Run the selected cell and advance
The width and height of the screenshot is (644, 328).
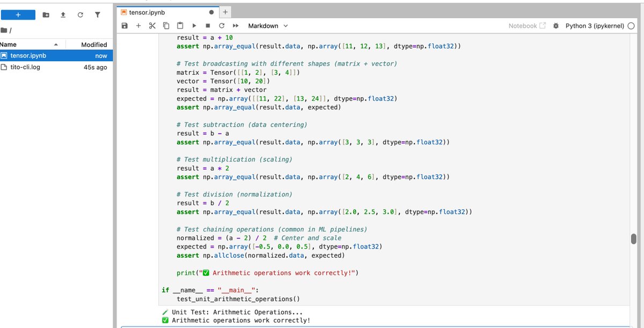tap(194, 26)
